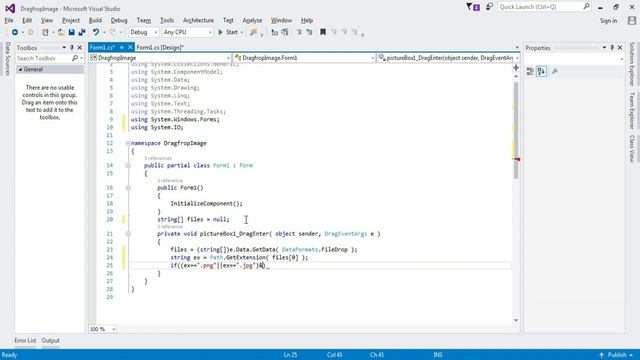Open the Analyze menu

[x=252, y=20]
